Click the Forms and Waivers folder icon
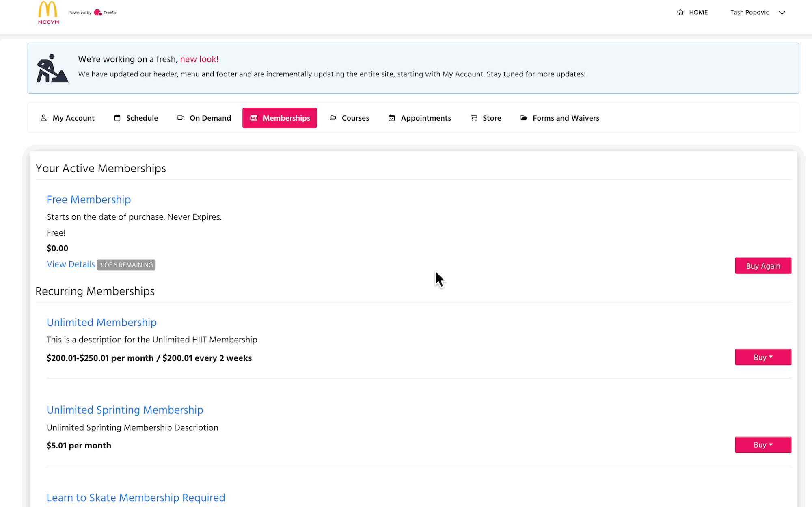This screenshot has width=812, height=507. [524, 118]
